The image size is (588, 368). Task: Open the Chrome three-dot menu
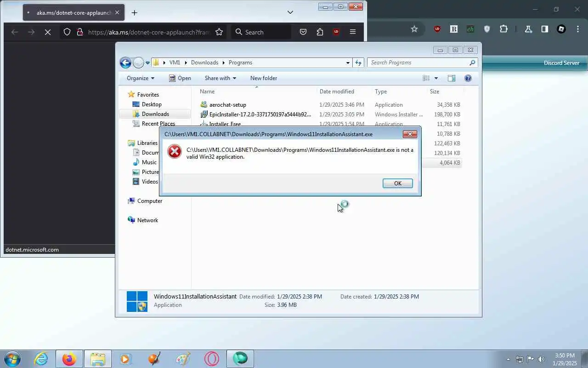pyautogui.click(x=578, y=29)
